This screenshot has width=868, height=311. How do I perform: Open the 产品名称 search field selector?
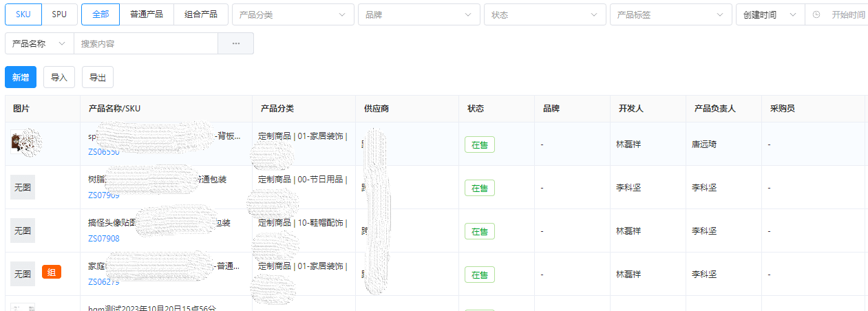(x=39, y=43)
